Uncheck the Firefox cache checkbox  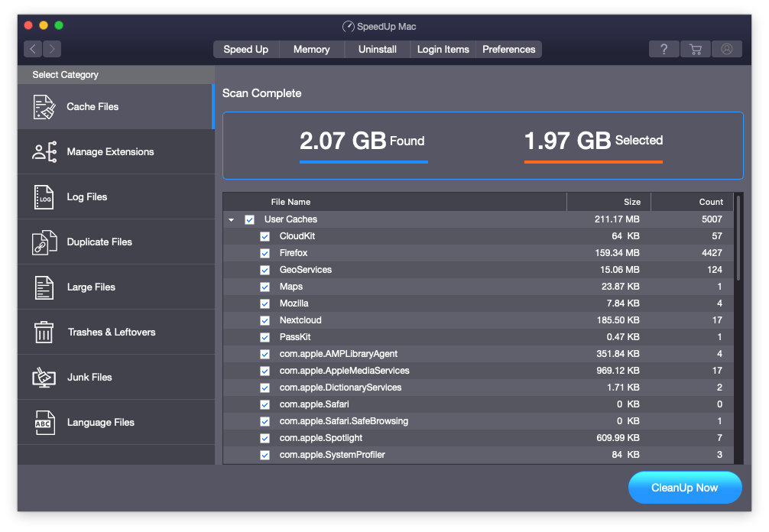click(264, 254)
